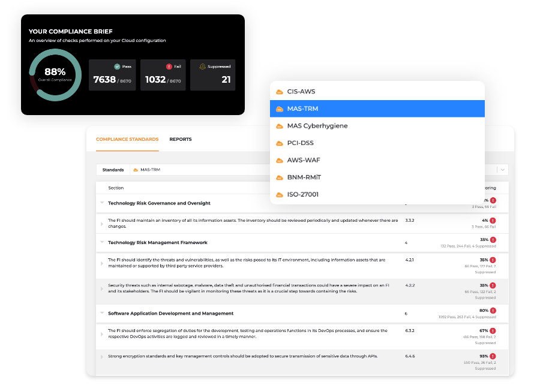540x392 pixels.
Task: Select ISO-27001 standard
Action: pyautogui.click(x=377, y=194)
